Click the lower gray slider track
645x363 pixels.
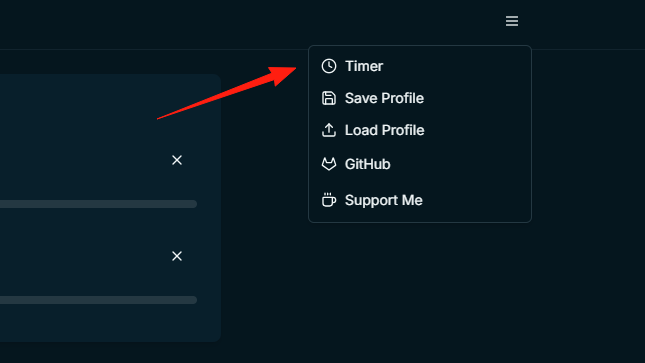98,300
